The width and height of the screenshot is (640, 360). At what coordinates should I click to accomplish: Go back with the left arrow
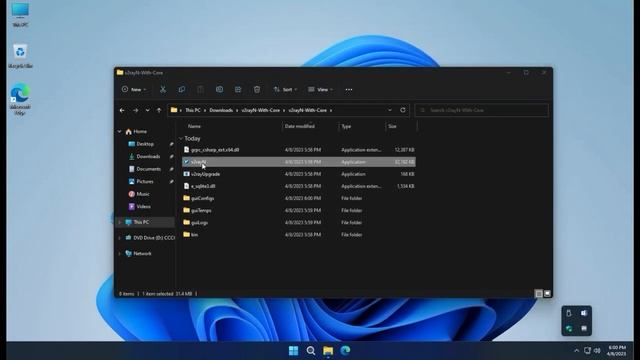tap(122, 110)
